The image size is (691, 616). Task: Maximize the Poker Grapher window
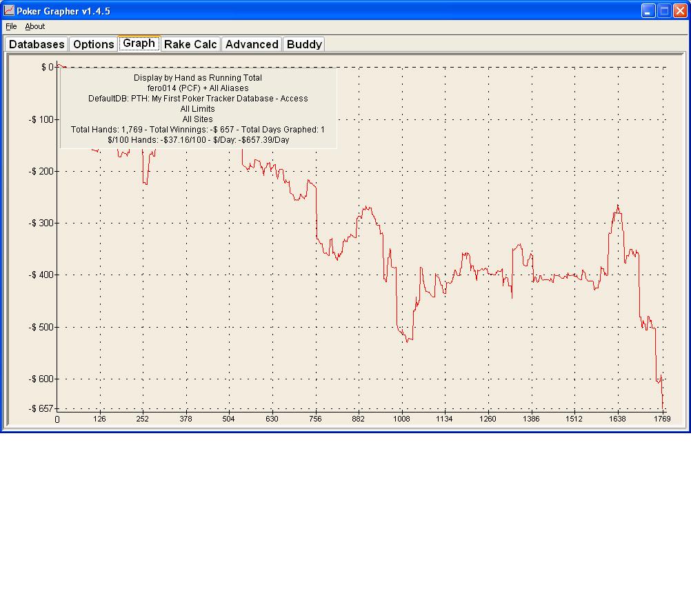pyautogui.click(x=664, y=10)
